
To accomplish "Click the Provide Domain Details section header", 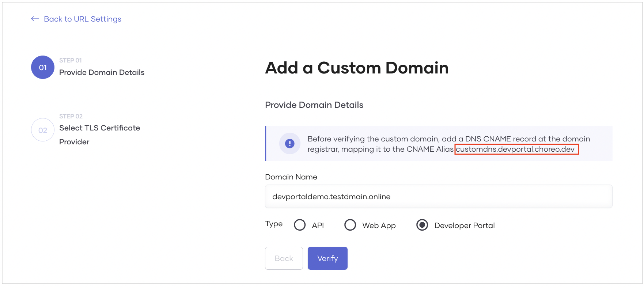I will coord(314,105).
